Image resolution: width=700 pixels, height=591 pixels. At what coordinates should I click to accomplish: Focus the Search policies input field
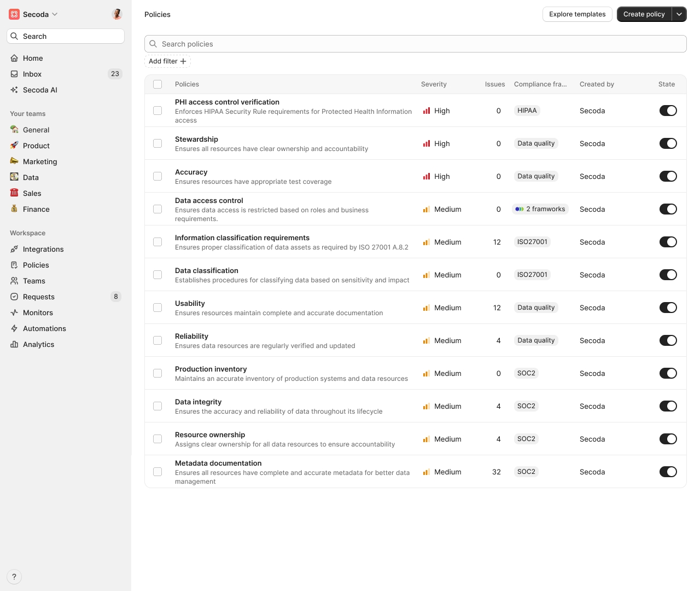coord(416,44)
